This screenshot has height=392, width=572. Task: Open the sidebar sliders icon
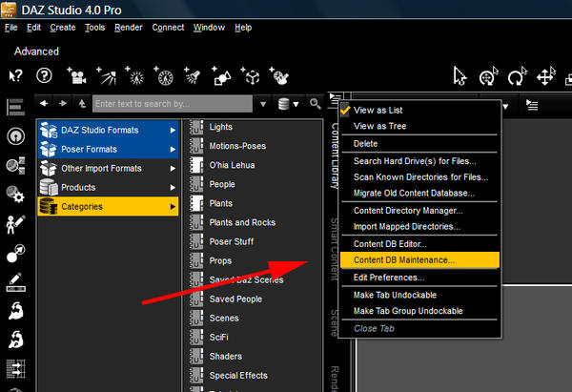click(x=15, y=369)
